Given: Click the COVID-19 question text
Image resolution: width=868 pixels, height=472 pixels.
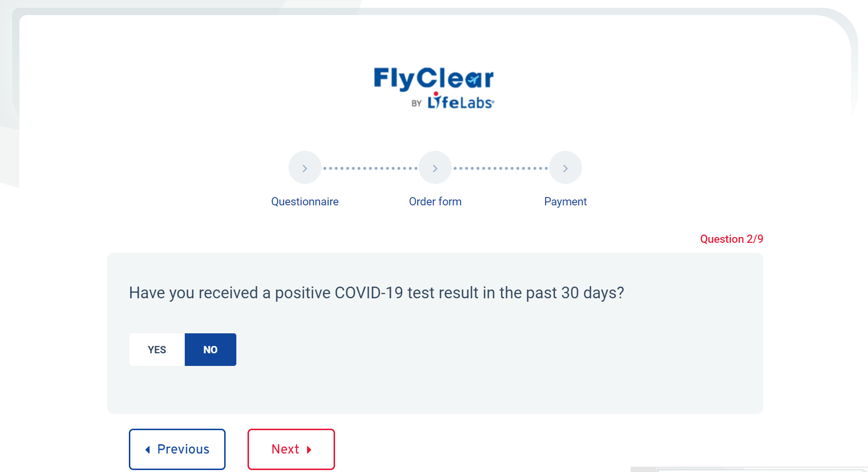Looking at the screenshot, I should pos(376,293).
